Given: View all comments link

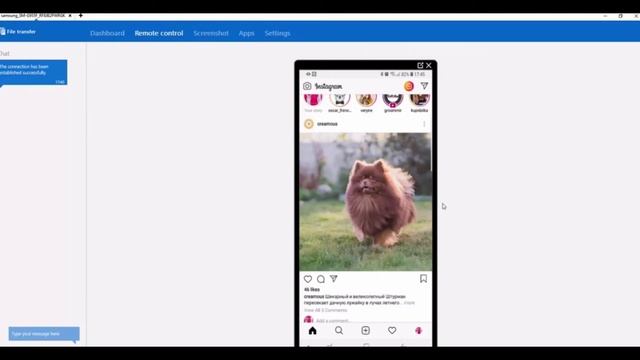Looking at the screenshot, I should click(325, 310).
